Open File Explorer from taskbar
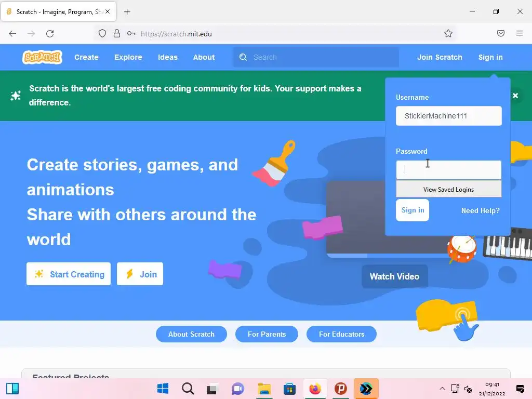532x399 pixels. click(264, 389)
